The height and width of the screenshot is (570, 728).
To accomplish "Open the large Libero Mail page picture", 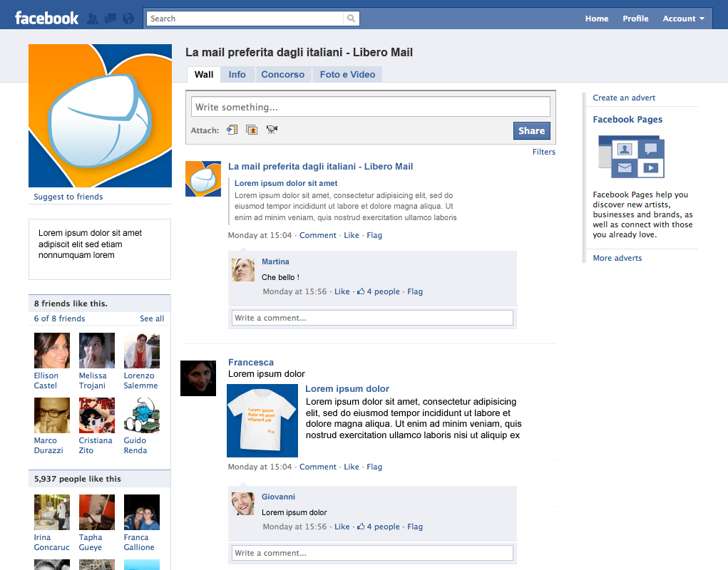I will pos(101,115).
